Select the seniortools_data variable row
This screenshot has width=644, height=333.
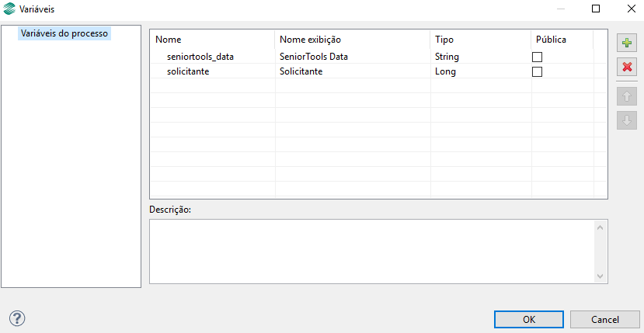tap(200, 57)
